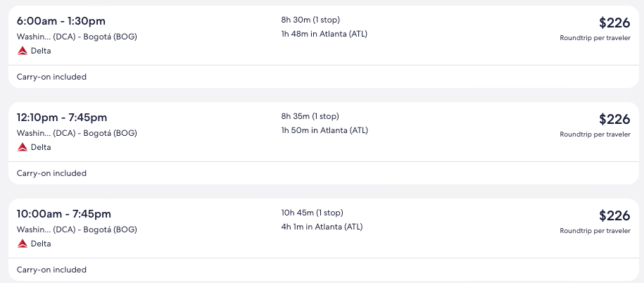644x283 pixels.
Task: Select the 12:10pm - 7:45pm flight
Action: pyautogui.click(x=62, y=118)
